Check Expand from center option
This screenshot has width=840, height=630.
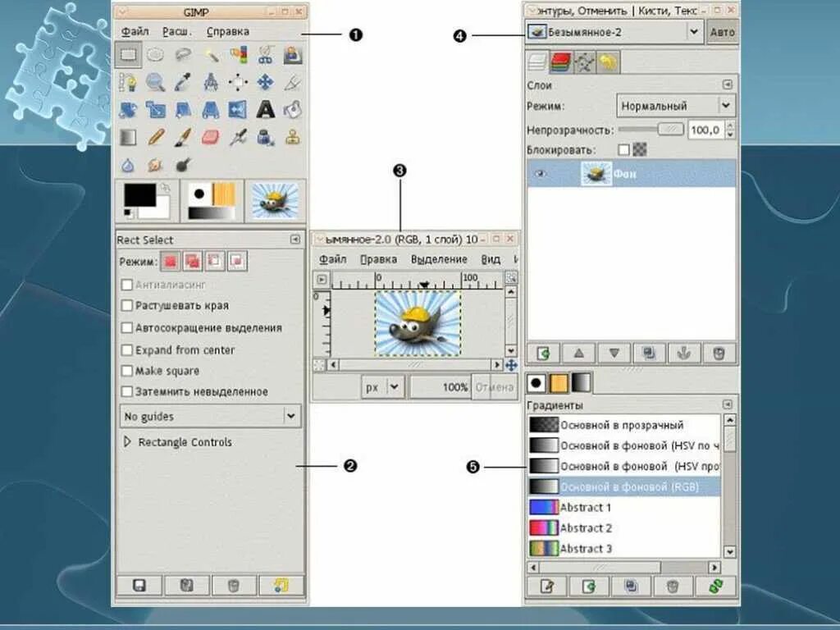[x=127, y=349]
